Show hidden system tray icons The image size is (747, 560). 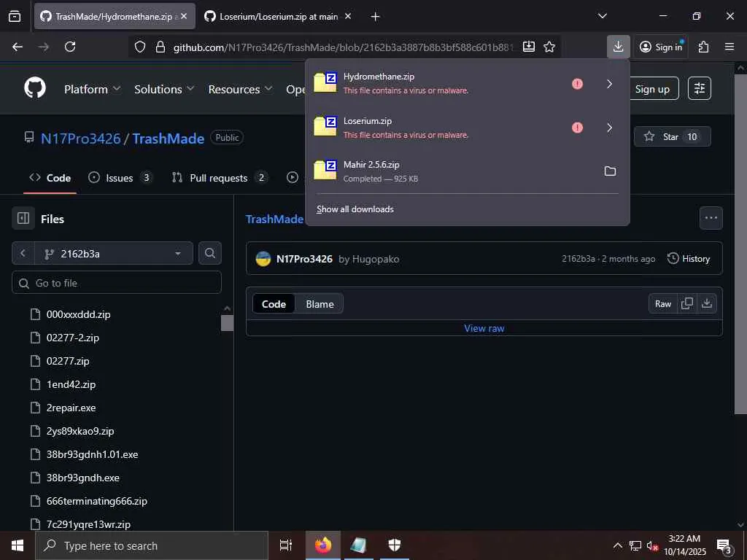pos(617,545)
